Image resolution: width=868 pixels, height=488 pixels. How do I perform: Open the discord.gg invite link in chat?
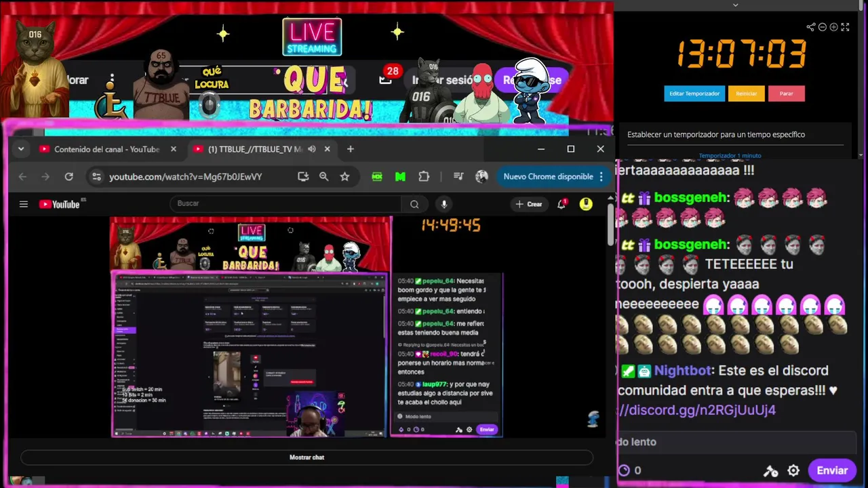pos(696,410)
